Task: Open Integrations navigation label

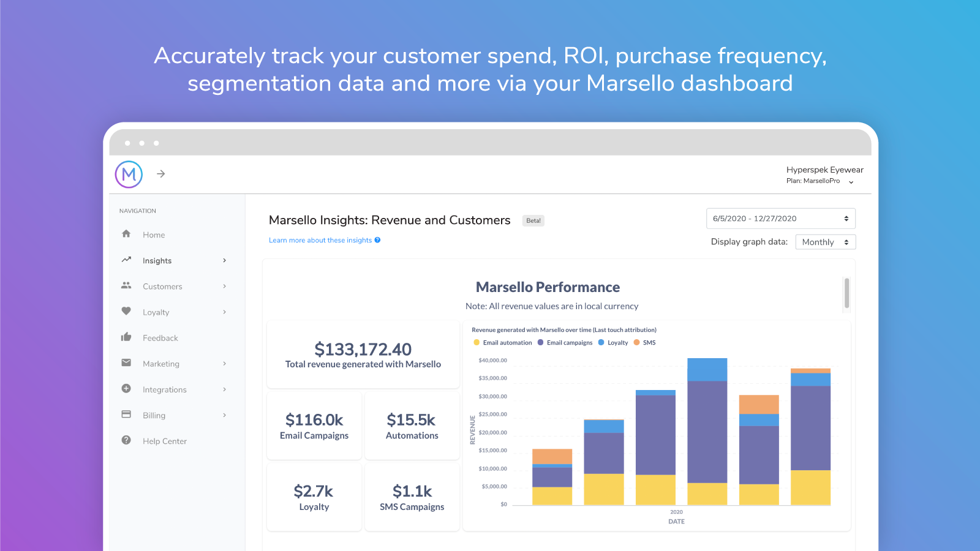Action: click(x=165, y=389)
